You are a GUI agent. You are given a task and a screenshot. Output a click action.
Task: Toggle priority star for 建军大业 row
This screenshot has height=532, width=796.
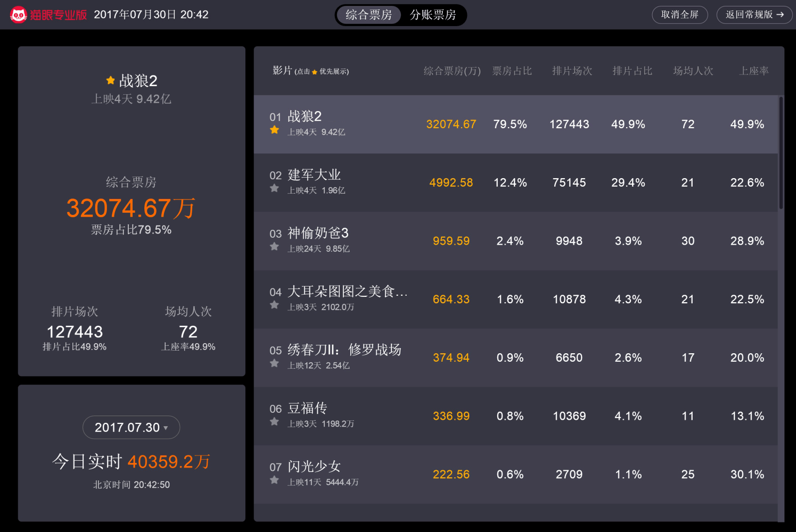point(274,188)
